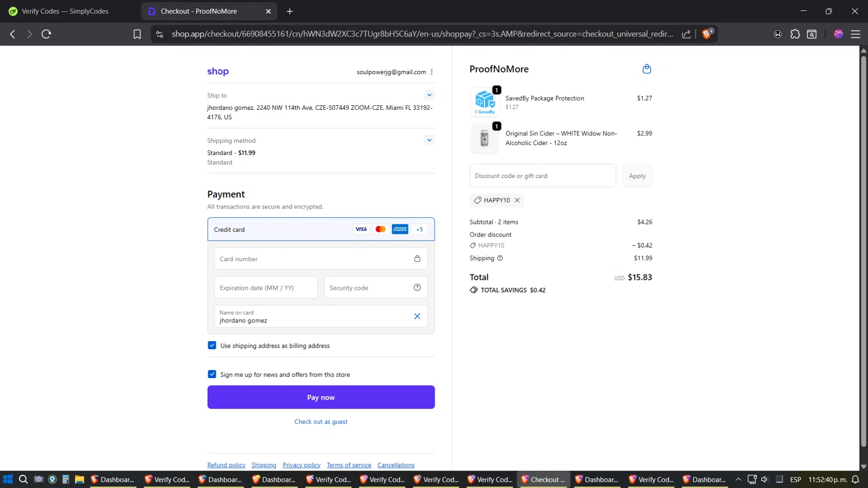Close the Checkout - ProofNoMore tab

(x=269, y=11)
